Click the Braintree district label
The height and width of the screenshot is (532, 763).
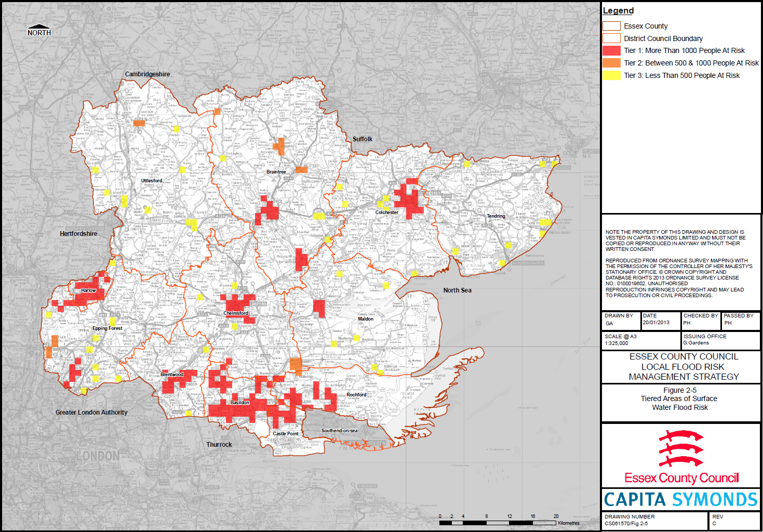click(x=276, y=172)
